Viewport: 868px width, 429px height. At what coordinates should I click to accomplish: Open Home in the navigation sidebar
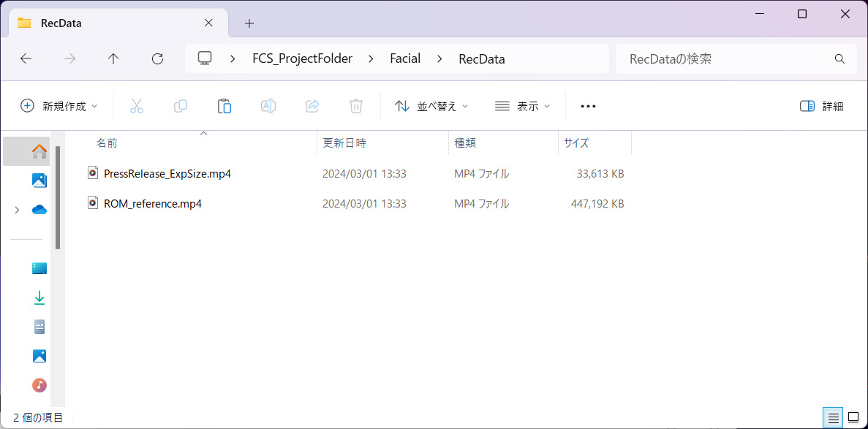39,151
